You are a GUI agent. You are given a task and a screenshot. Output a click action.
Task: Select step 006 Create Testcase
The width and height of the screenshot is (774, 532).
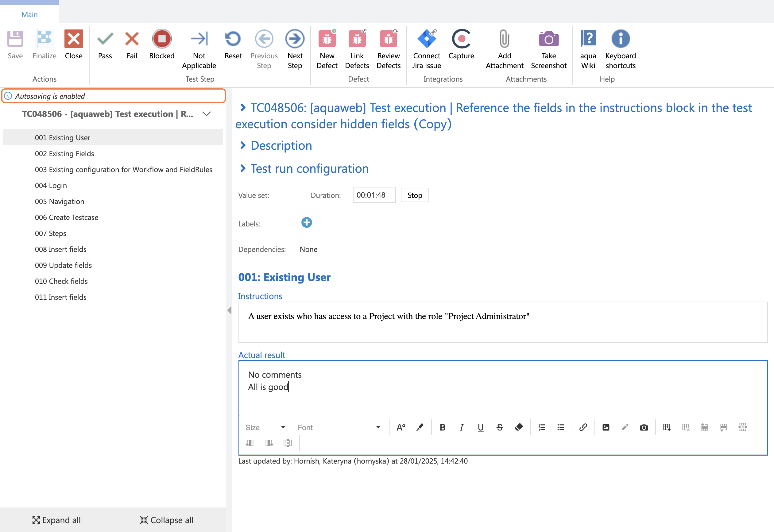coord(67,217)
